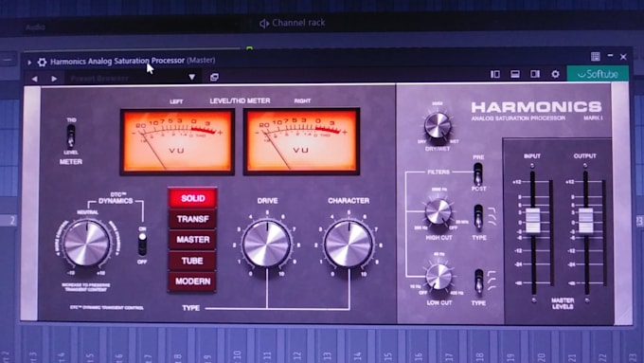Minimize the Harmonics plugin window
The image size is (644, 363).
[x=610, y=56]
